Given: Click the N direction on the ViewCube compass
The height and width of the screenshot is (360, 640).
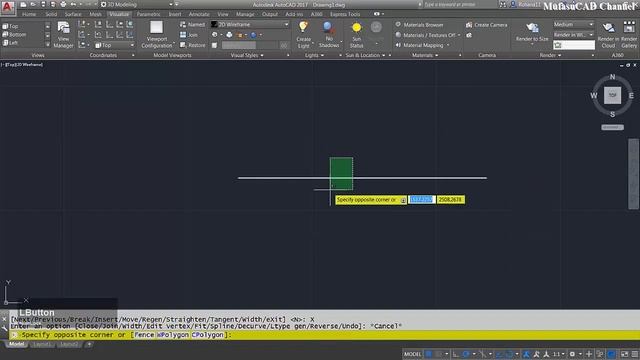Looking at the screenshot, I should click(x=612, y=77).
